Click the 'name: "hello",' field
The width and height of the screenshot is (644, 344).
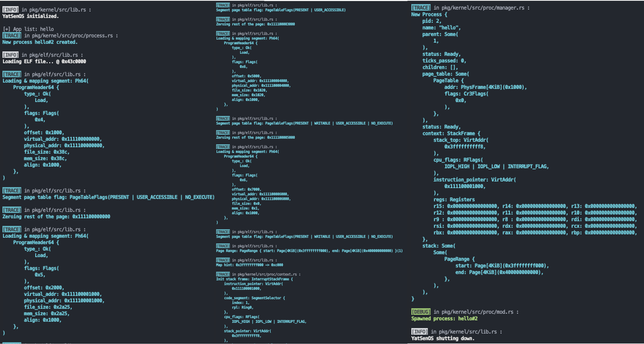click(442, 28)
